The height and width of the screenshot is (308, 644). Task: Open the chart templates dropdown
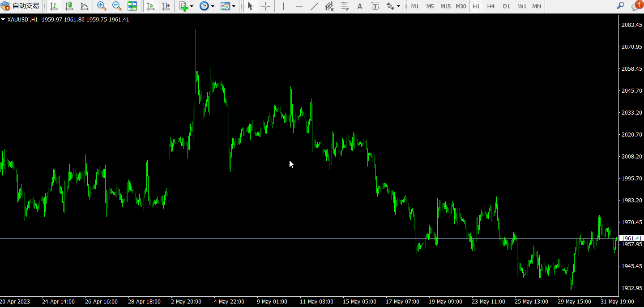coord(228,6)
